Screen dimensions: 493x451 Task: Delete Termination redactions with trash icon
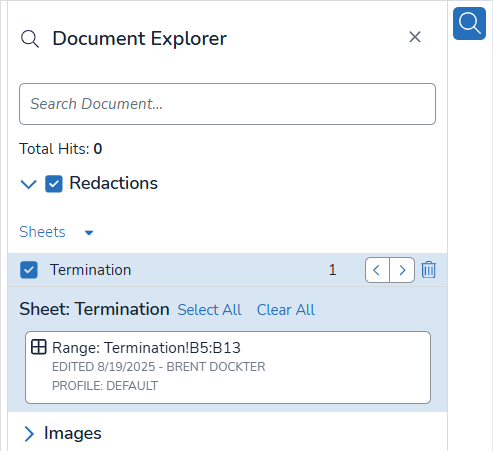pos(428,270)
